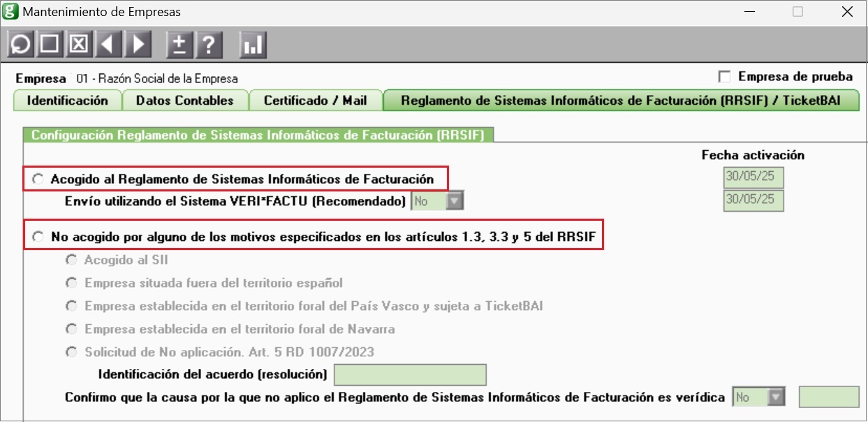Switch to the Datos Contables tab

pos(185,101)
